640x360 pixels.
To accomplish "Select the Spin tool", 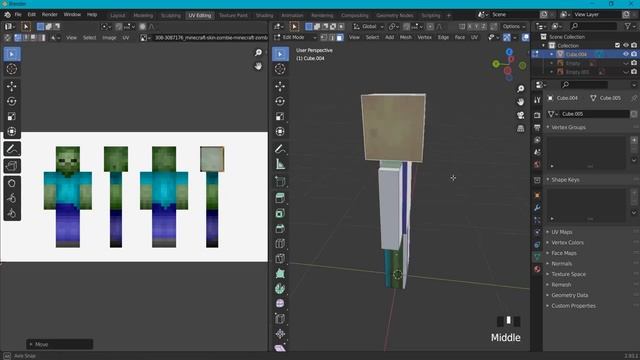I will pyautogui.click(x=280, y=289).
